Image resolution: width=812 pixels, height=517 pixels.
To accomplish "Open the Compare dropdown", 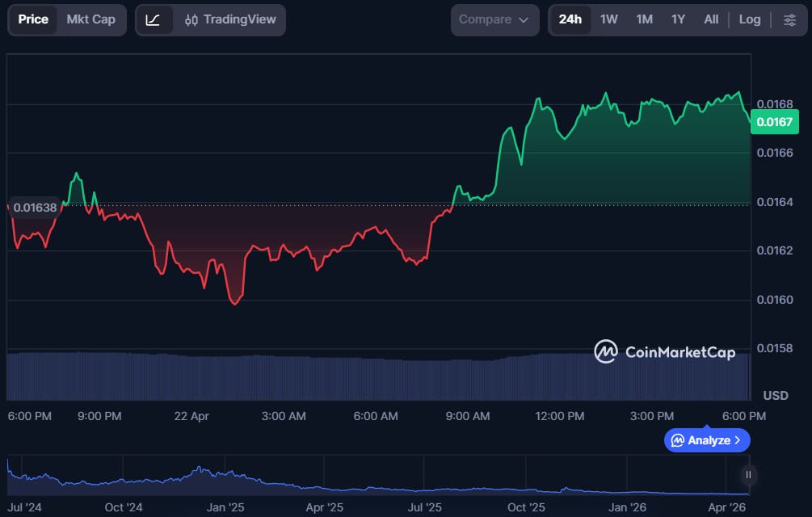I will [x=494, y=19].
